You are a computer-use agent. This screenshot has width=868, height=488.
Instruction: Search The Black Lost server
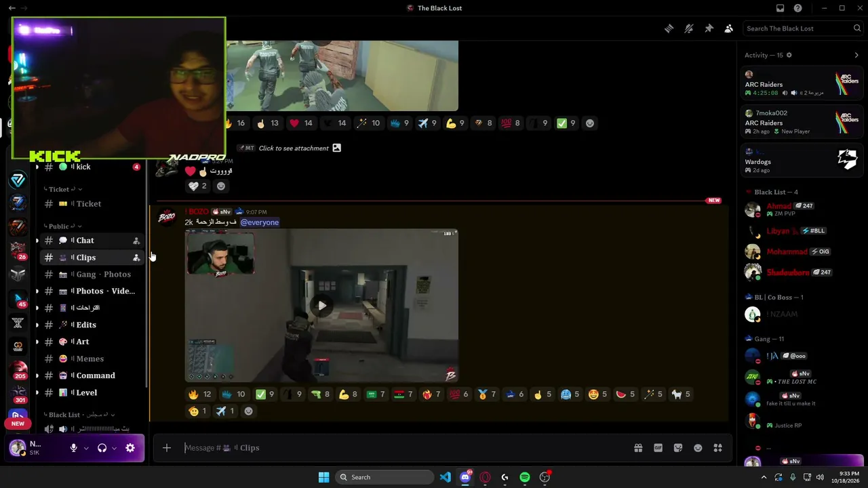click(803, 28)
